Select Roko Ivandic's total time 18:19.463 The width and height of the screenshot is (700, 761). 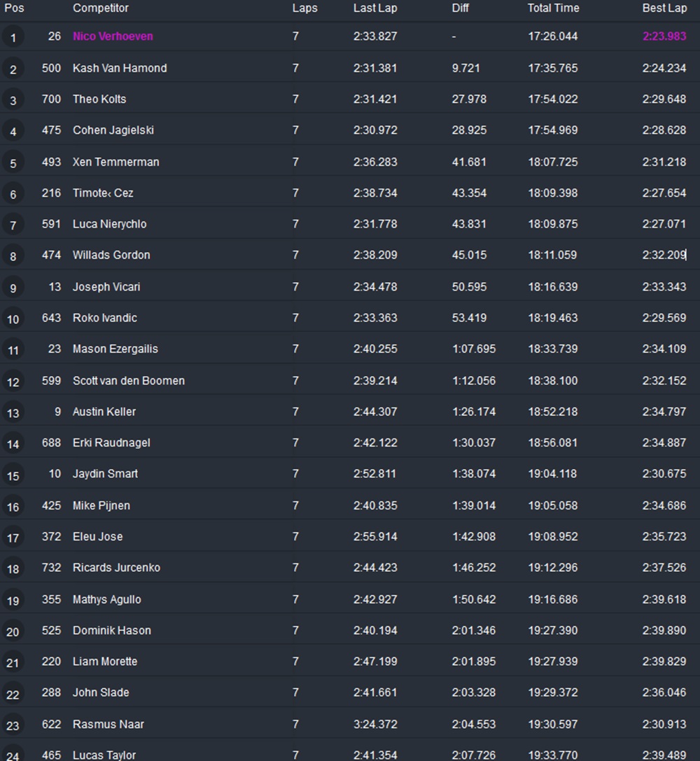coord(553,318)
